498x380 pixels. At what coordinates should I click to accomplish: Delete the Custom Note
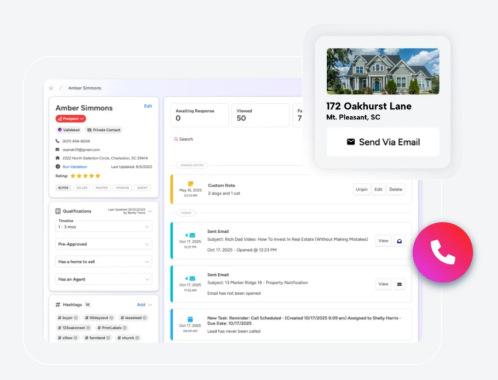[396, 189]
